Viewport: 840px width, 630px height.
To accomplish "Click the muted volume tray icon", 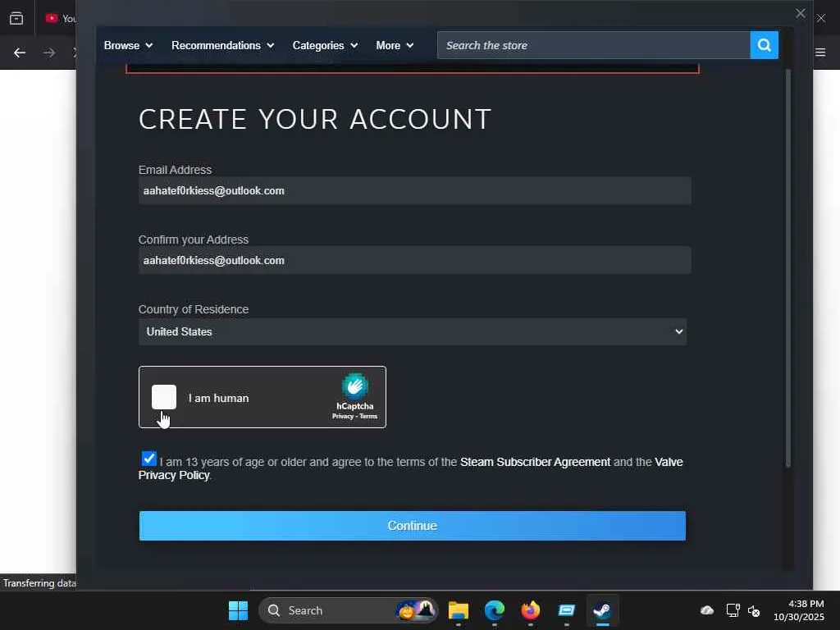I will [x=754, y=610].
